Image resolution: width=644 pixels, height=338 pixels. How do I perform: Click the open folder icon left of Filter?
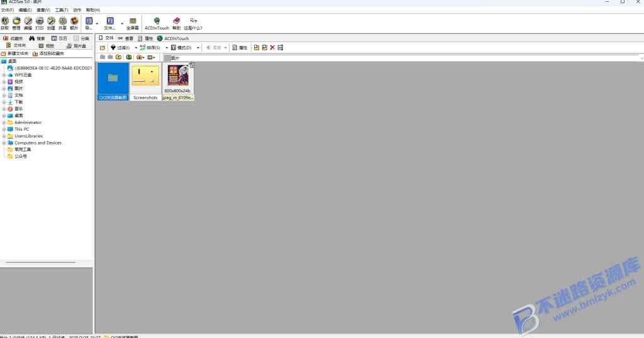pos(103,48)
